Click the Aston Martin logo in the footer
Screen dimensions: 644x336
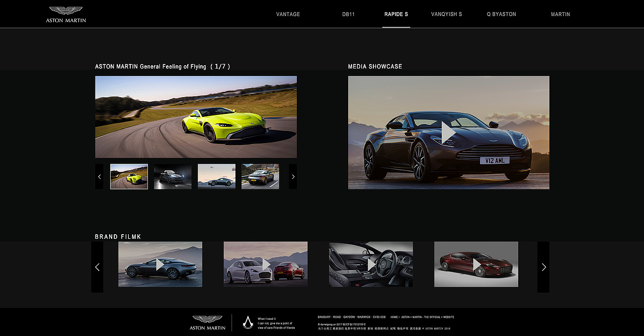[x=207, y=323]
